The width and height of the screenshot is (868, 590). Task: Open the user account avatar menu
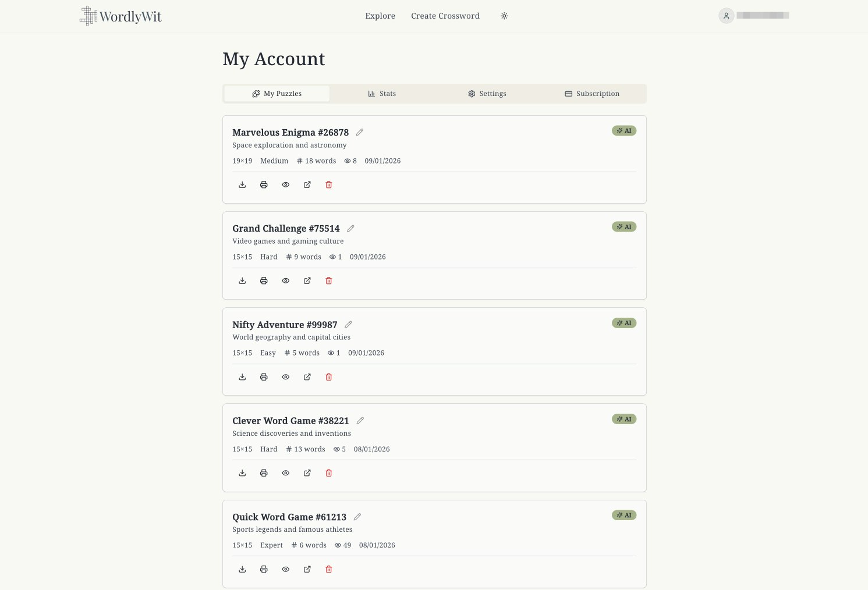(726, 16)
